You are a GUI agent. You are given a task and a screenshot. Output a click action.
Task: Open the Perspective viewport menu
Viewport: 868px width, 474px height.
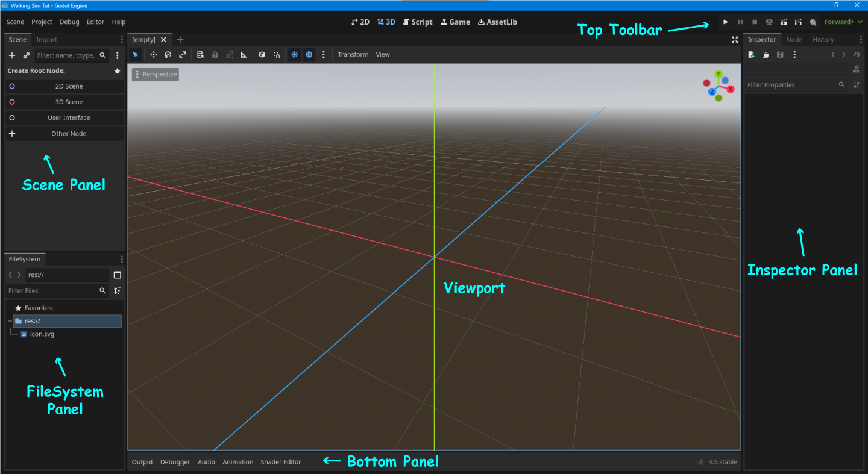click(x=156, y=75)
